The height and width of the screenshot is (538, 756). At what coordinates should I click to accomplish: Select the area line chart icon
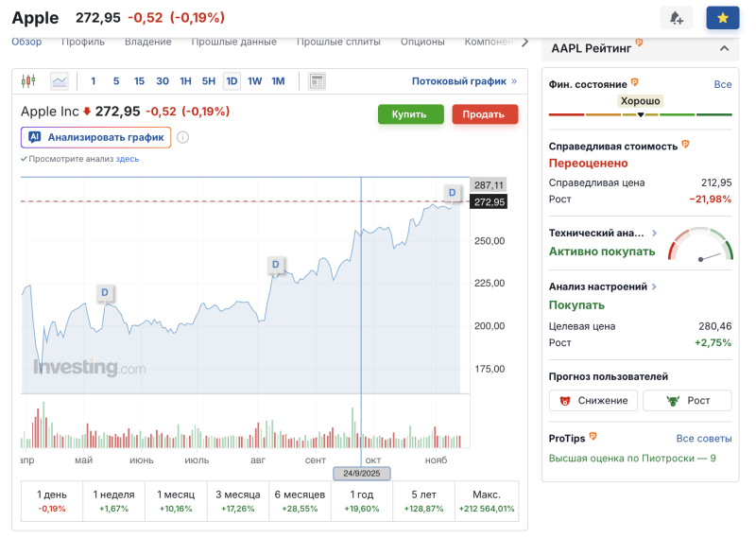click(x=60, y=81)
